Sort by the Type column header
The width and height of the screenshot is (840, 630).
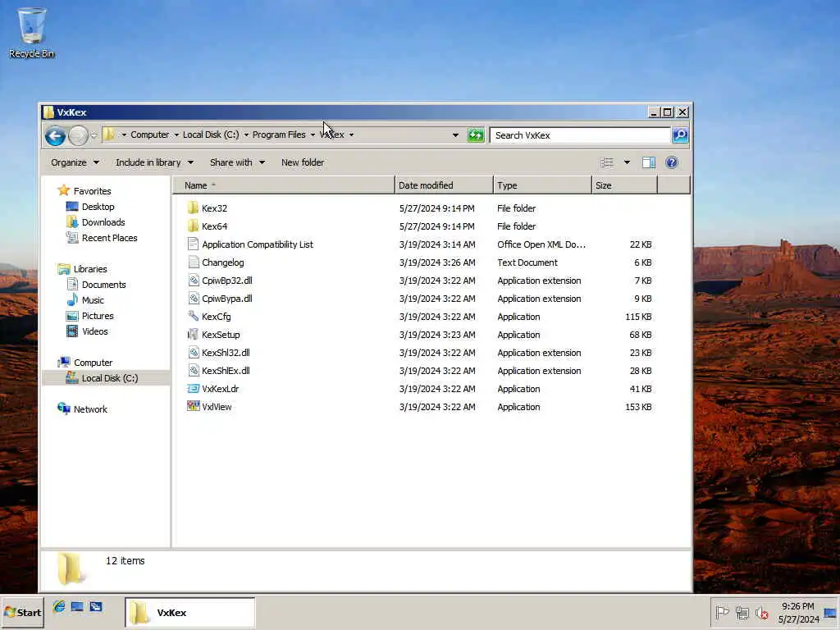[x=542, y=185]
